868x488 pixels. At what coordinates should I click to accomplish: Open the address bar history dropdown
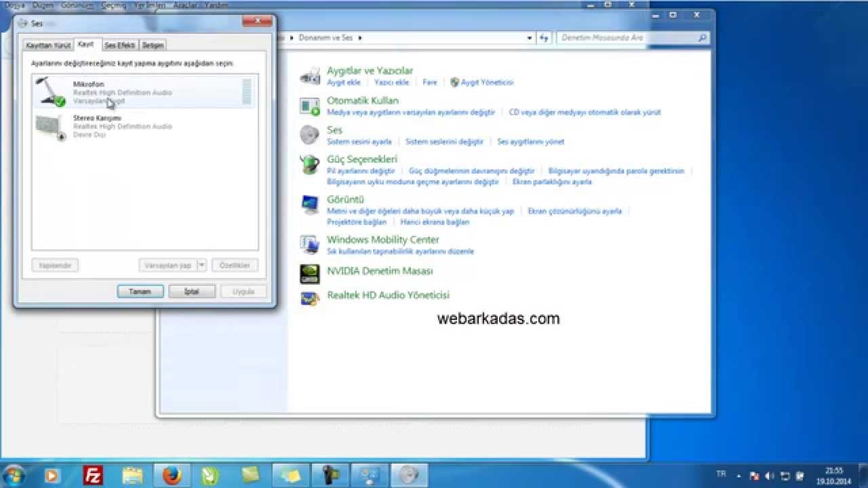530,38
